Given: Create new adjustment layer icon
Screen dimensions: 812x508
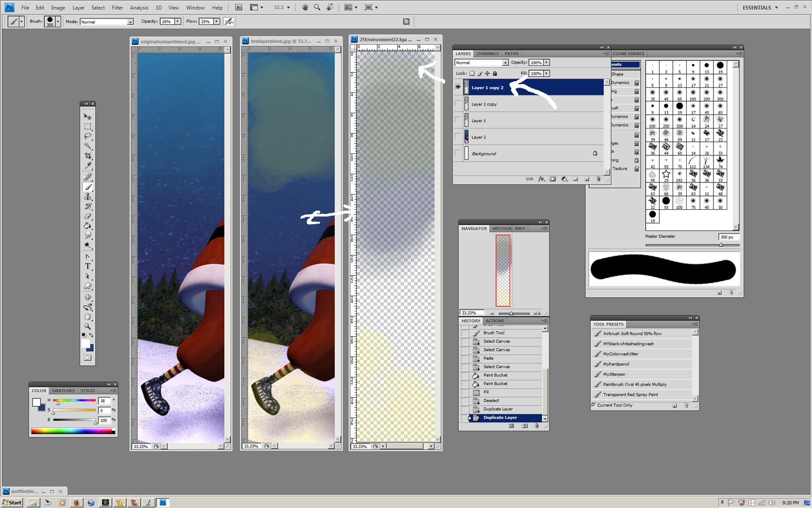Looking at the screenshot, I should click(x=564, y=179).
